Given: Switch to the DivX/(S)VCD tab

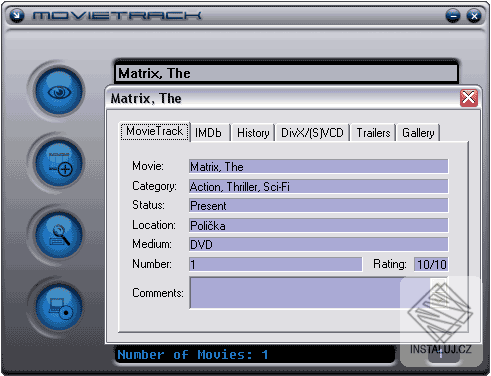Looking at the screenshot, I should 312,133.
